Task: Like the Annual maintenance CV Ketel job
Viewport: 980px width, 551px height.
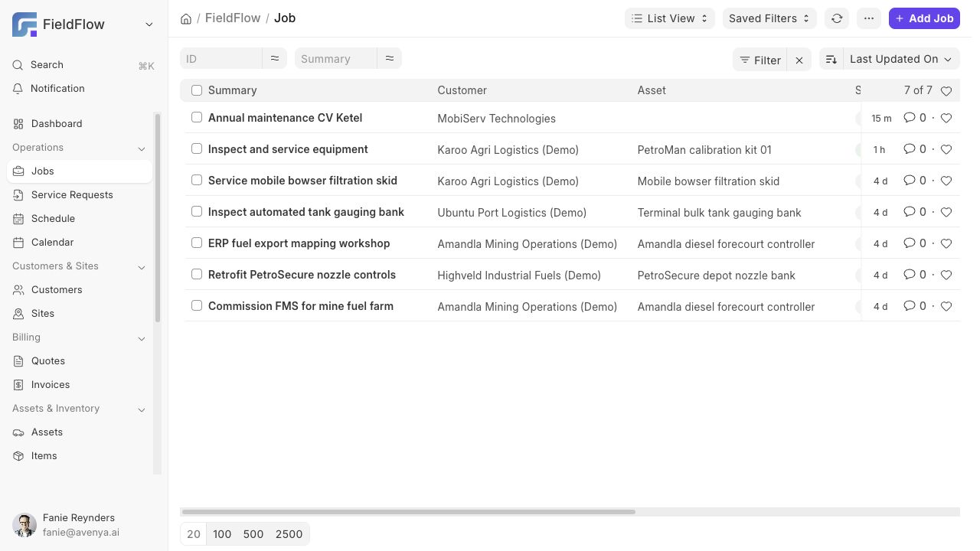Action: pyautogui.click(x=946, y=118)
